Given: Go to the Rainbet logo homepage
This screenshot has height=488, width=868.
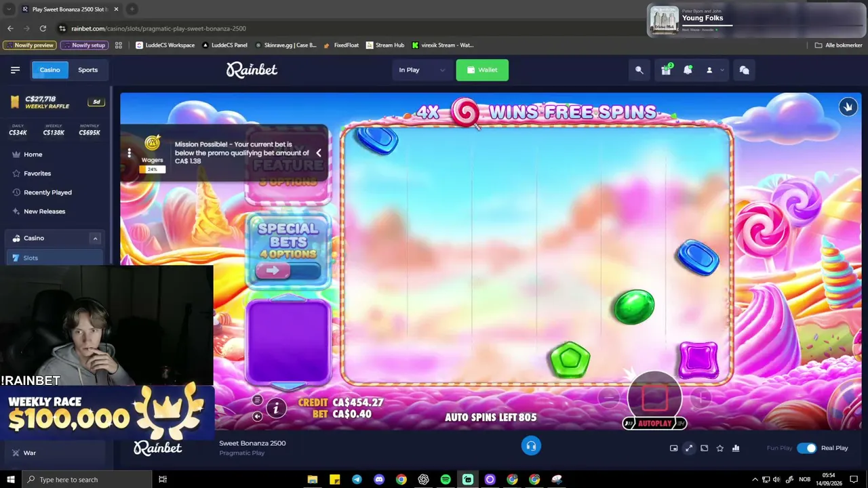Looking at the screenshot, I should (x=252, y=70).
